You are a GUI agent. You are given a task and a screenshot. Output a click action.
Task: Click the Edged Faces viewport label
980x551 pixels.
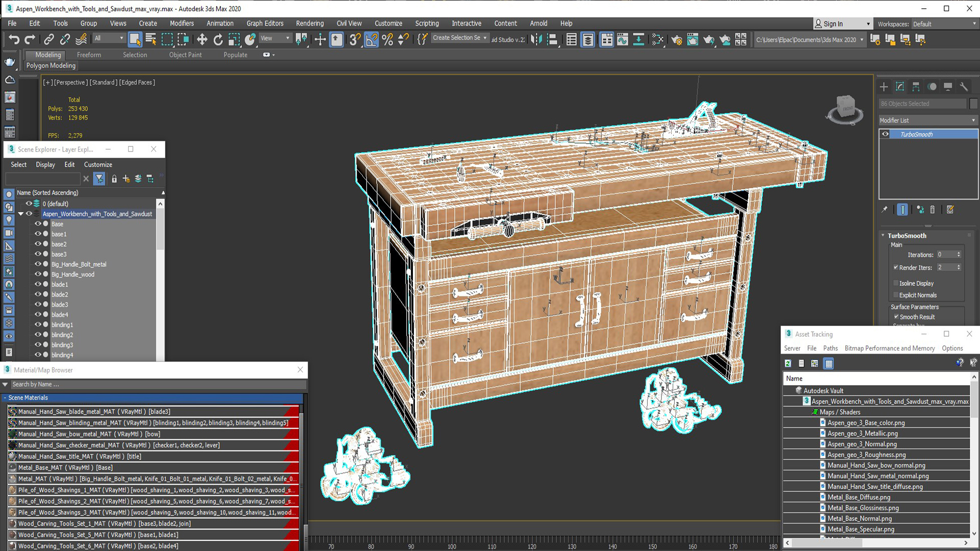137,82
